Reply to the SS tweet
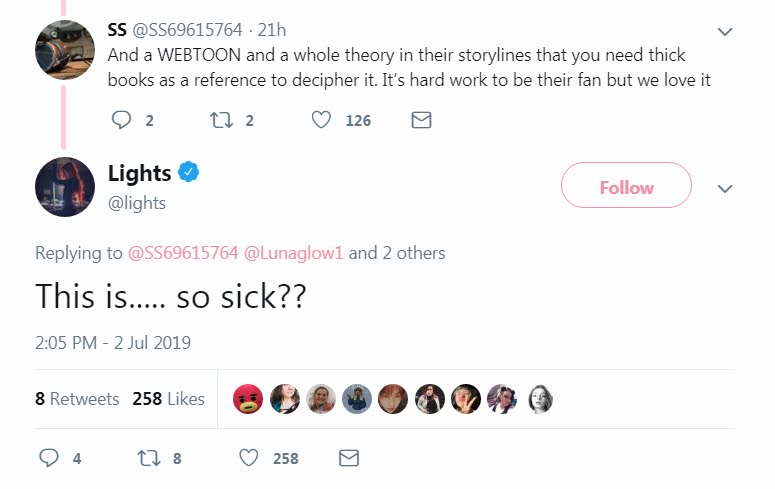Image resolution: width=775 pixels, height=489 pixels. pos(122,120)
